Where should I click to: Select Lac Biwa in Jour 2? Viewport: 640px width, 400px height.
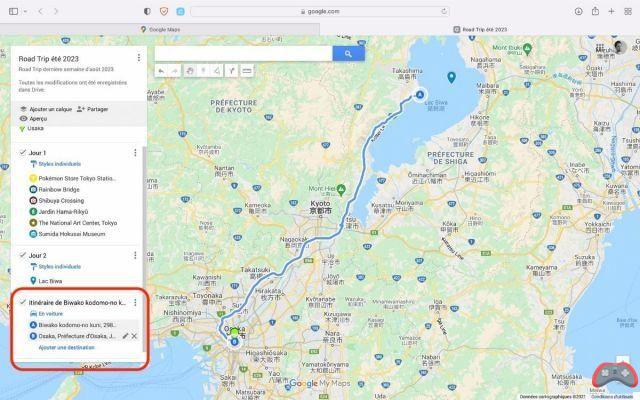pos(46,281)
